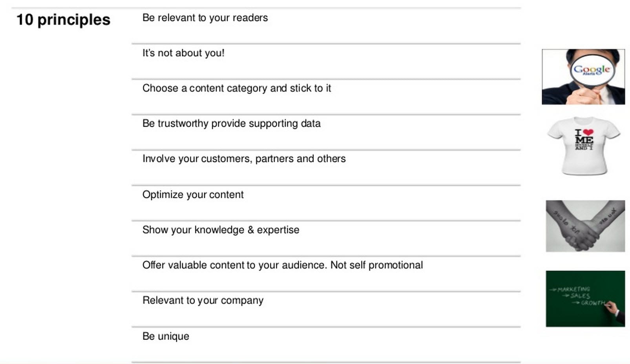630x364 pixels.
Task: Click 'Choose a content category and stick to it'
Action: (x=237, y=88)
